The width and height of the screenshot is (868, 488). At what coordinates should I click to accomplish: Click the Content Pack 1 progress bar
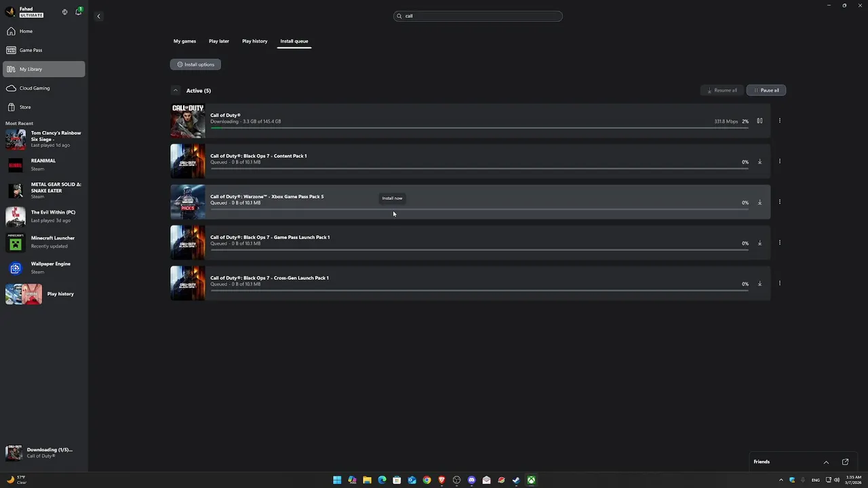click(479, 168)
